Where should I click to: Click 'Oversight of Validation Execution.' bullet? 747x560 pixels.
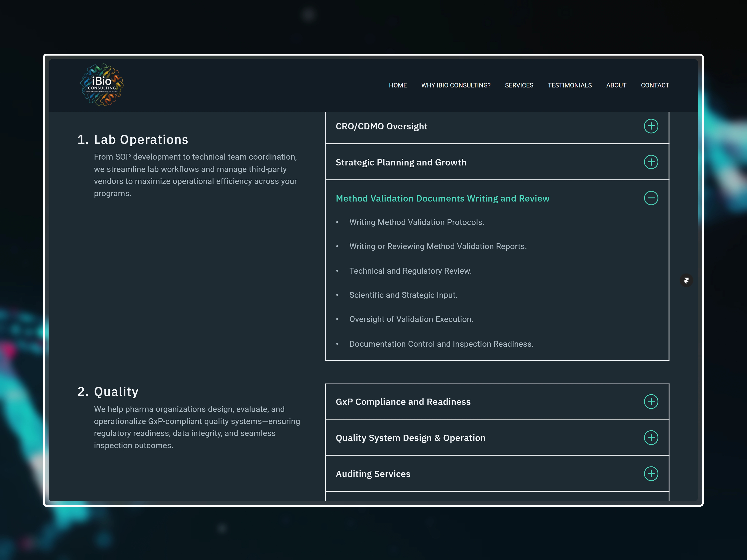pos(411,319)
